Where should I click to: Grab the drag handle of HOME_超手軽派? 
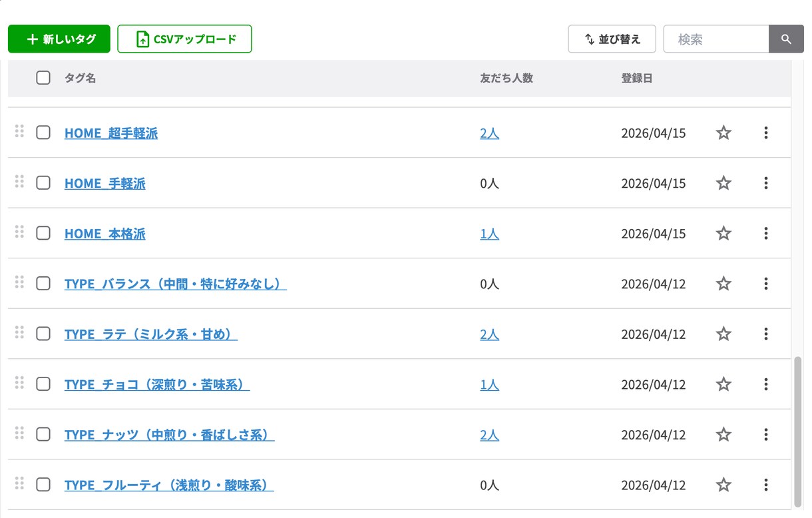coord(19,130)
